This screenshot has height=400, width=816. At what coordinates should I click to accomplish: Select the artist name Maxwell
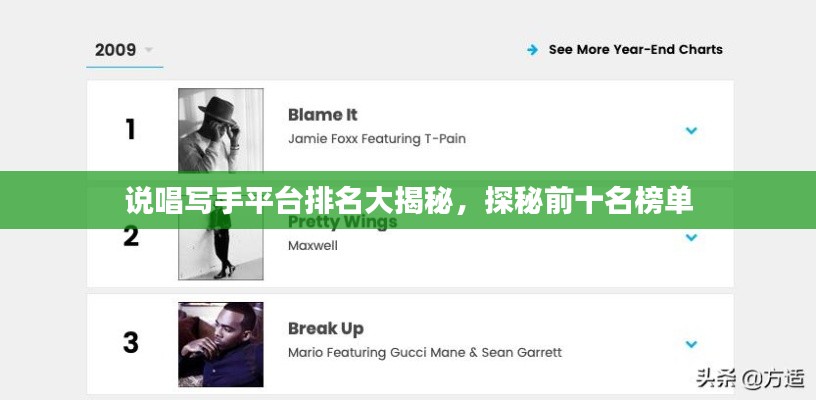pos(312,246)
